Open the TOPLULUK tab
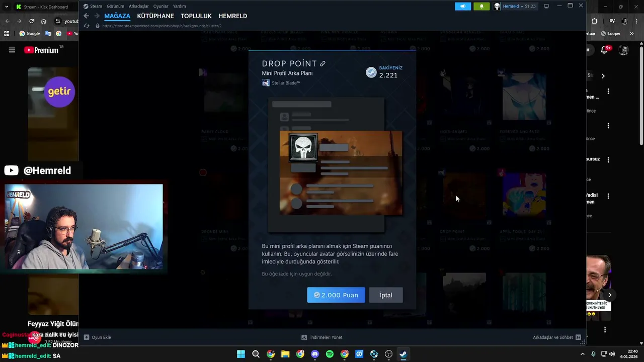The image size is (644, 362). point(196,16)
